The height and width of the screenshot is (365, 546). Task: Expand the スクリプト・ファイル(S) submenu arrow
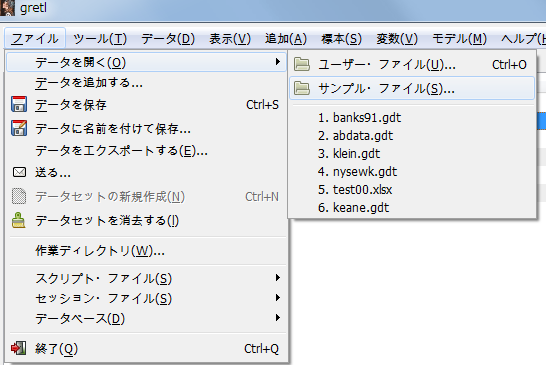278,278
